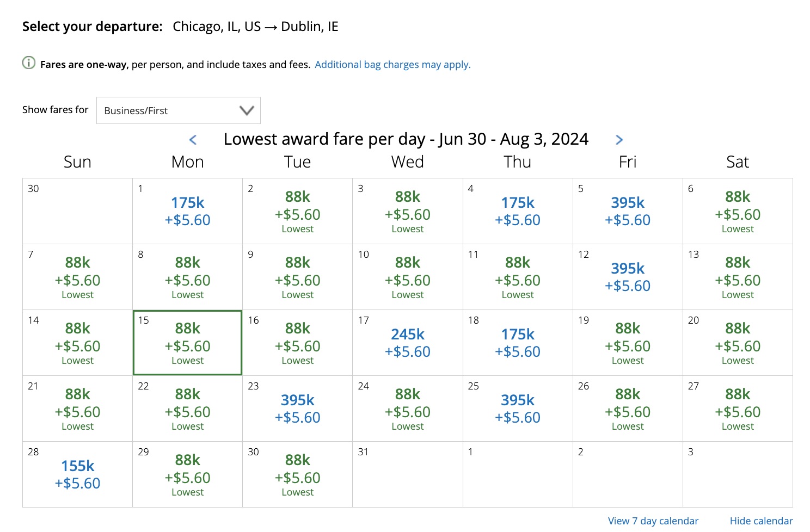Choose the 245k fare on Wednesday July 17
The width and height of the screenshot is (810, 532).
(407, 343)
